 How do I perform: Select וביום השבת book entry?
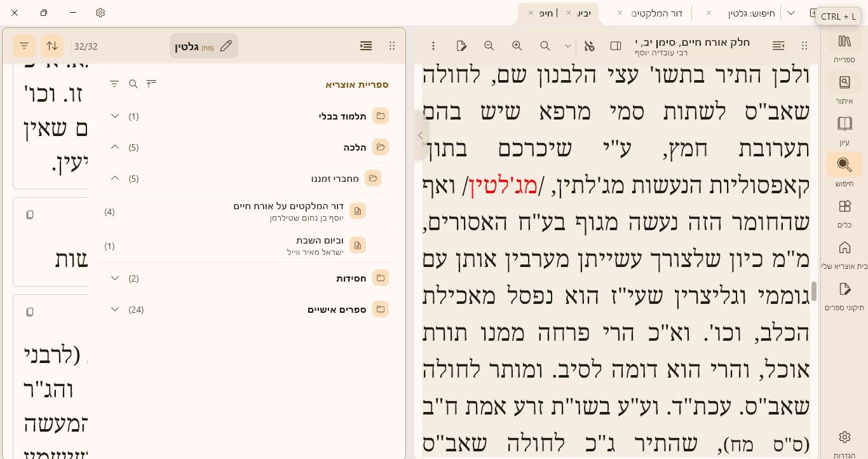click(x=248, y=246)
